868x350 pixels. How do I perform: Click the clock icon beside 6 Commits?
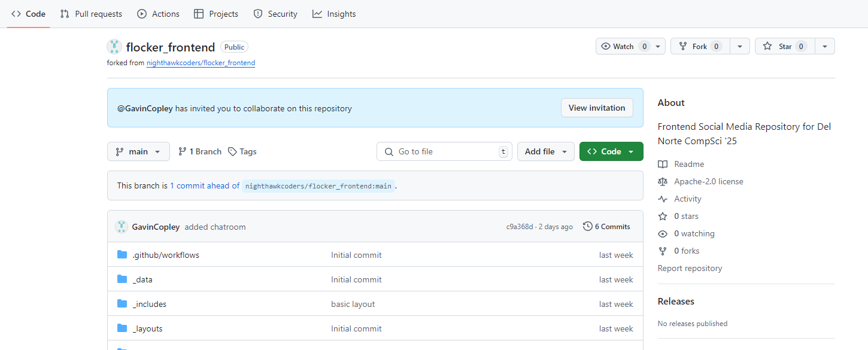(x=587, y=226)
